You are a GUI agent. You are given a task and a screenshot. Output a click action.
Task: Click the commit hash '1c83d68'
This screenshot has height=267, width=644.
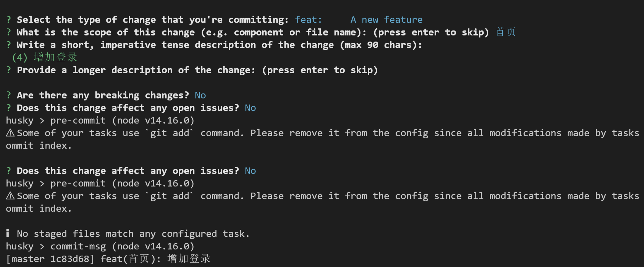click(x=70, y=259)
